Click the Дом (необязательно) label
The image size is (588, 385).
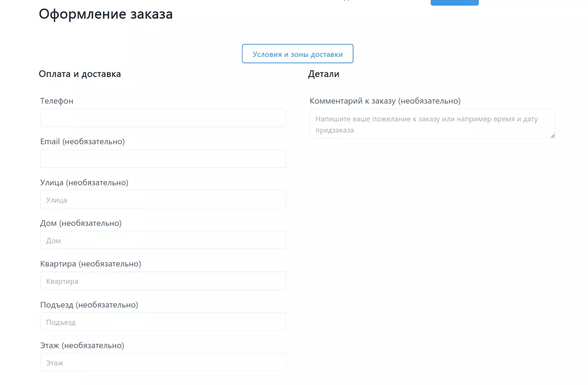pyautogui.click(x=81, y=223)
